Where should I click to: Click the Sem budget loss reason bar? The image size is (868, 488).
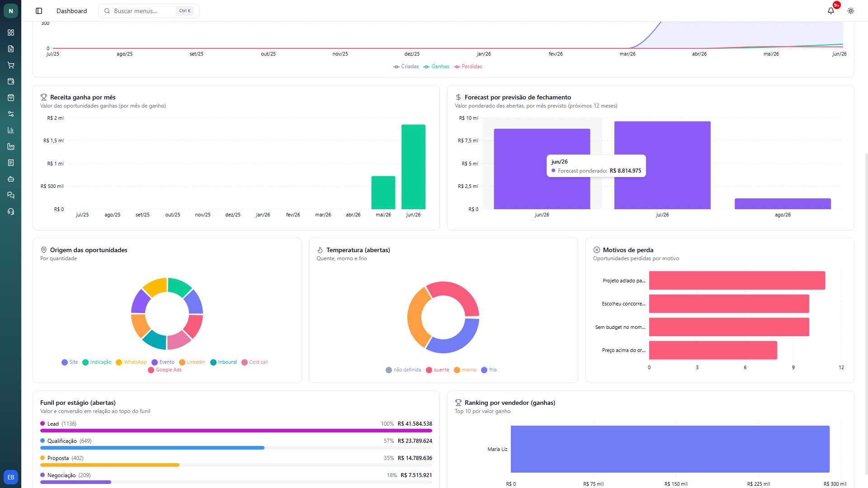coord(729,327)
